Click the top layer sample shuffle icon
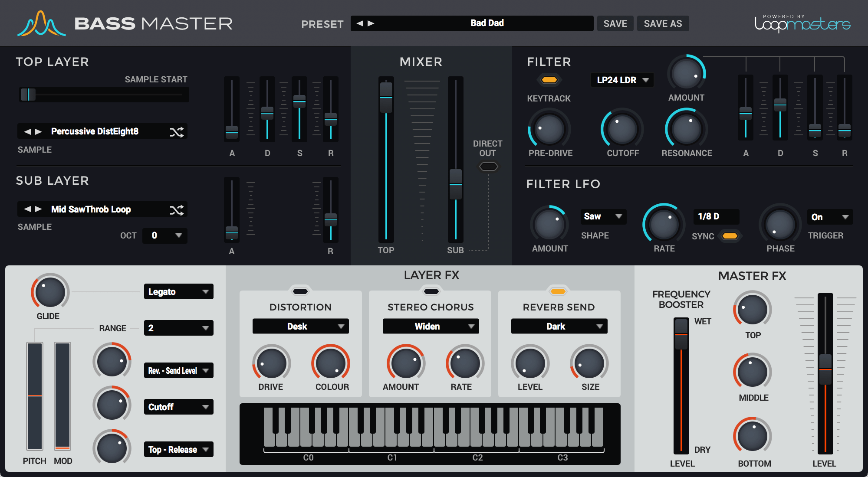The image size is (868, 477). pos(177,132)
